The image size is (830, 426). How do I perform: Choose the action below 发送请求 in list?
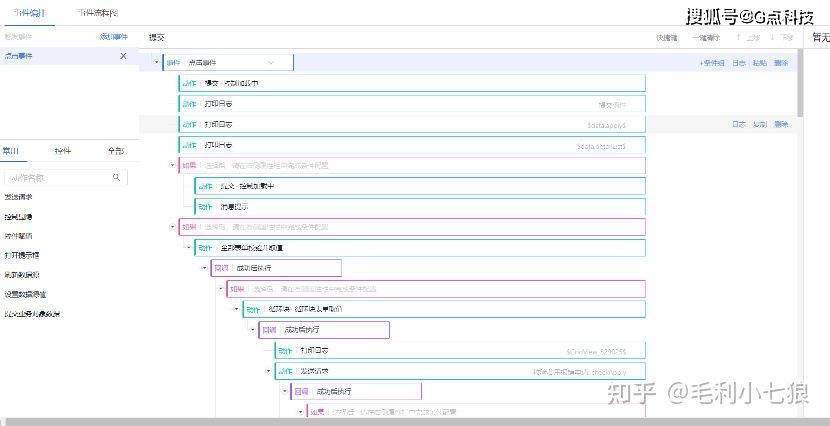19,216
